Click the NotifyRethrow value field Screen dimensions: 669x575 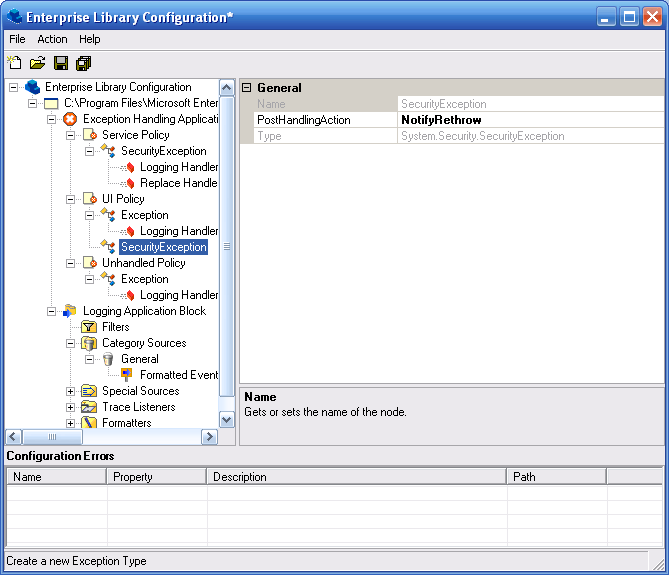[x=530, y=120]
